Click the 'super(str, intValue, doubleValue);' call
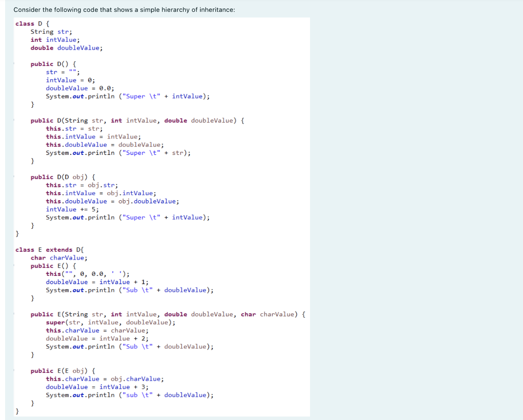Image resolution: width=523 pixels, height=420 pixels. (x=111, y=322)
